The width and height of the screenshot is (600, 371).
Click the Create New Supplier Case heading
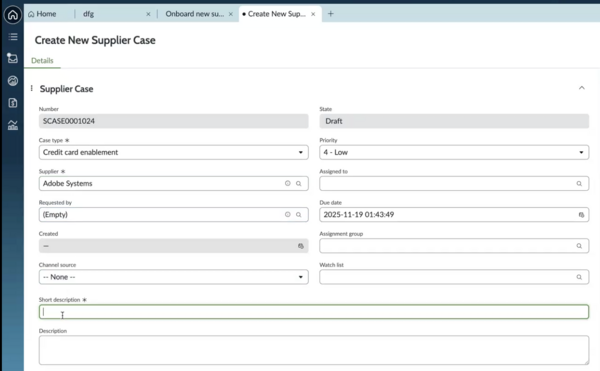[95, 40]
